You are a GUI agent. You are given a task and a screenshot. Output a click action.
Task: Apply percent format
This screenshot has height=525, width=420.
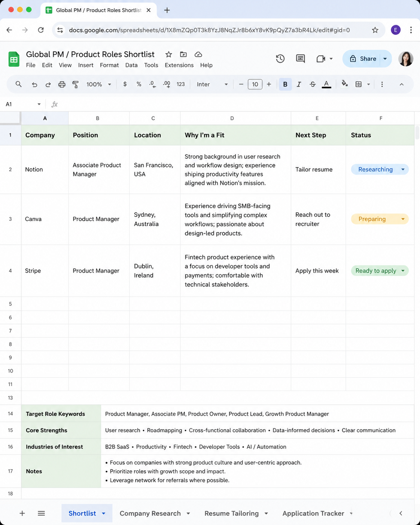pyautogui.click(x=139, y=84)
